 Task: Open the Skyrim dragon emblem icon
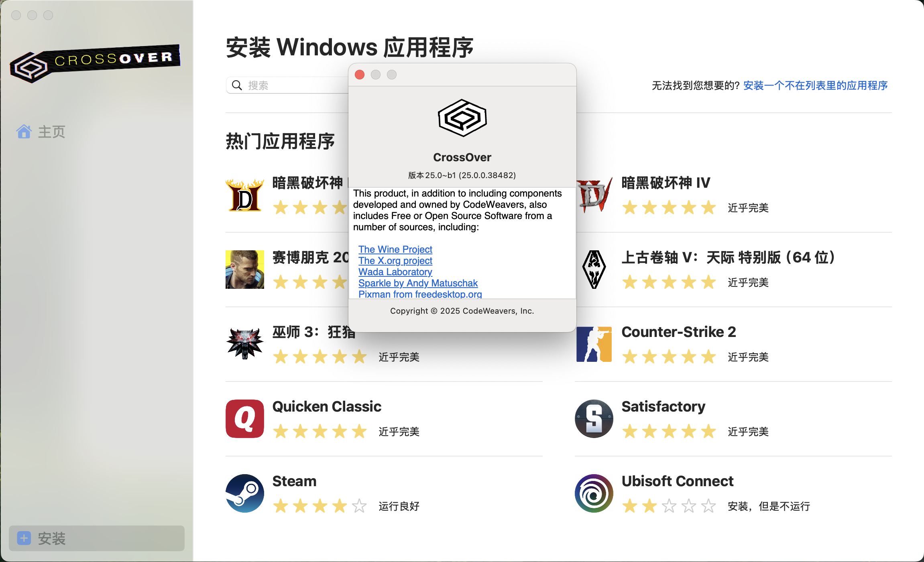594,270
